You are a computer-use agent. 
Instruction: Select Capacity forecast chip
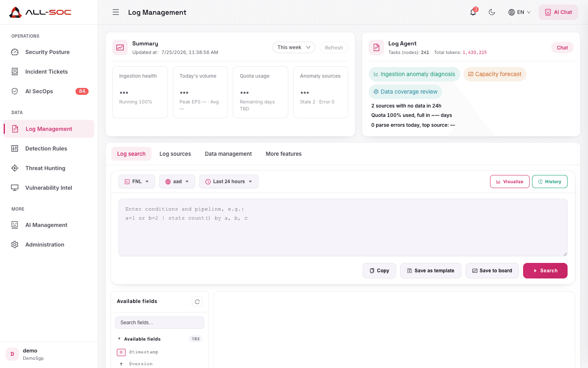[494, 74]
